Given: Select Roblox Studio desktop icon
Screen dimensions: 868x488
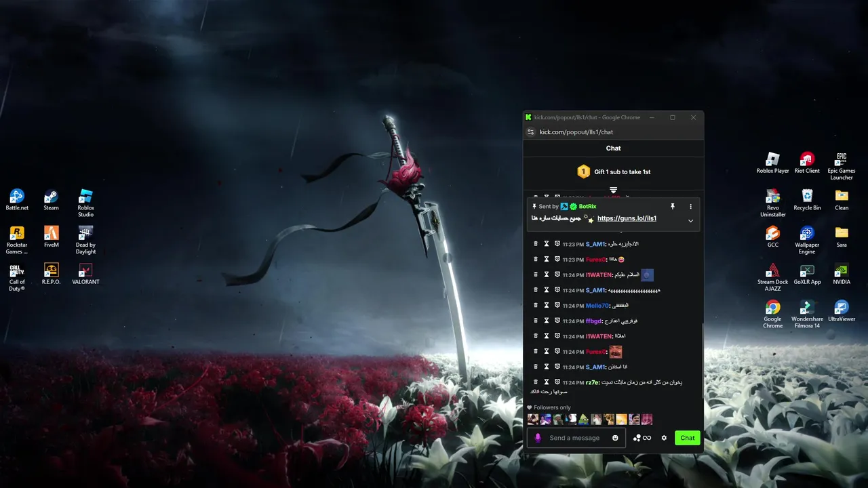Looking at the screenshot, I should (x=85, y=203).
